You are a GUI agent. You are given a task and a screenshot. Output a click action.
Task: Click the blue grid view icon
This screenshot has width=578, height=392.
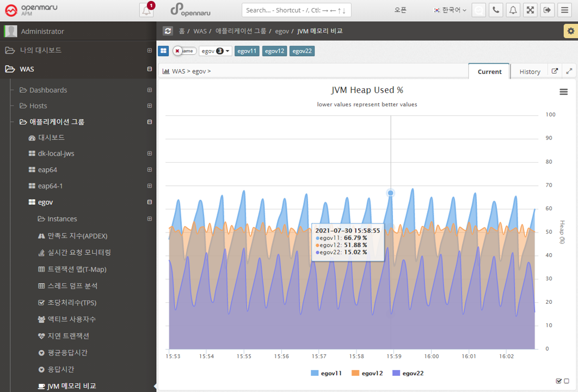pyautogui.click(x=163, y=51)
